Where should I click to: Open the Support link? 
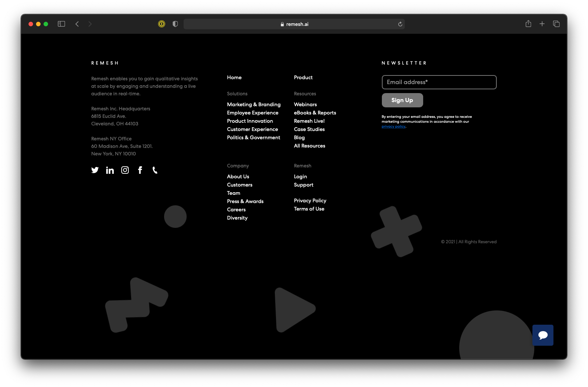(304, 185)
